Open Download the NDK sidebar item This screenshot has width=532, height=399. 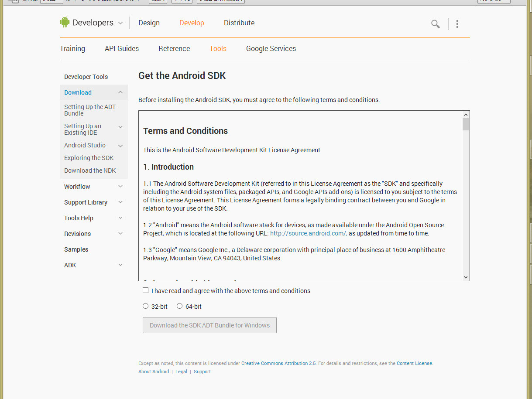90,171
